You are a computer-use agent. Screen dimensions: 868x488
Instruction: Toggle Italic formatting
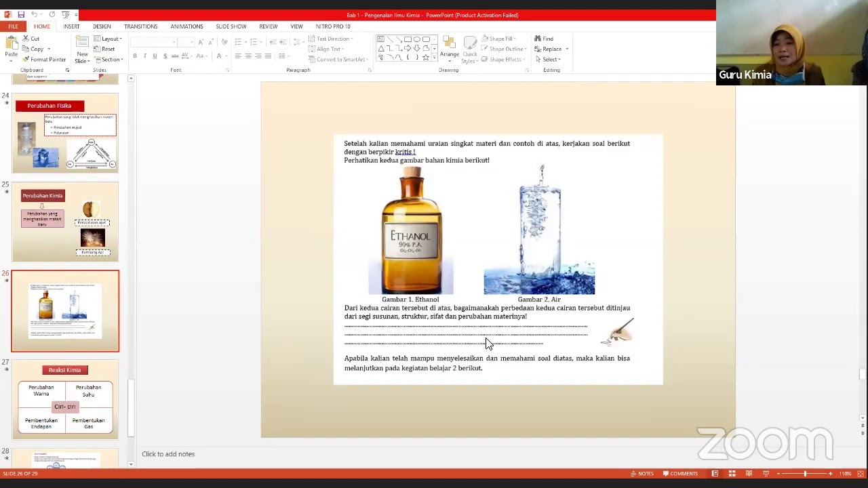(145, 56)
